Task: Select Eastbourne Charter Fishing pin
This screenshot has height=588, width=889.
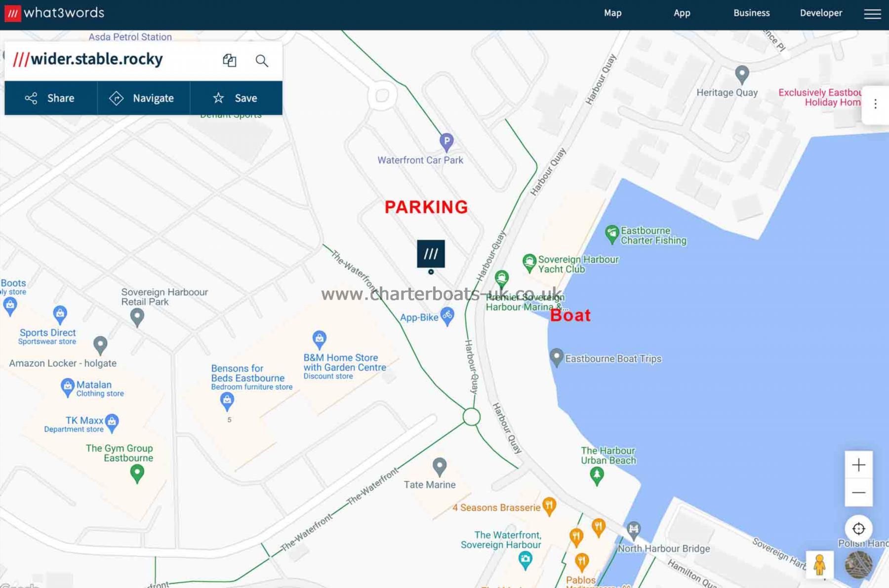Action: (x=612, y=235)
